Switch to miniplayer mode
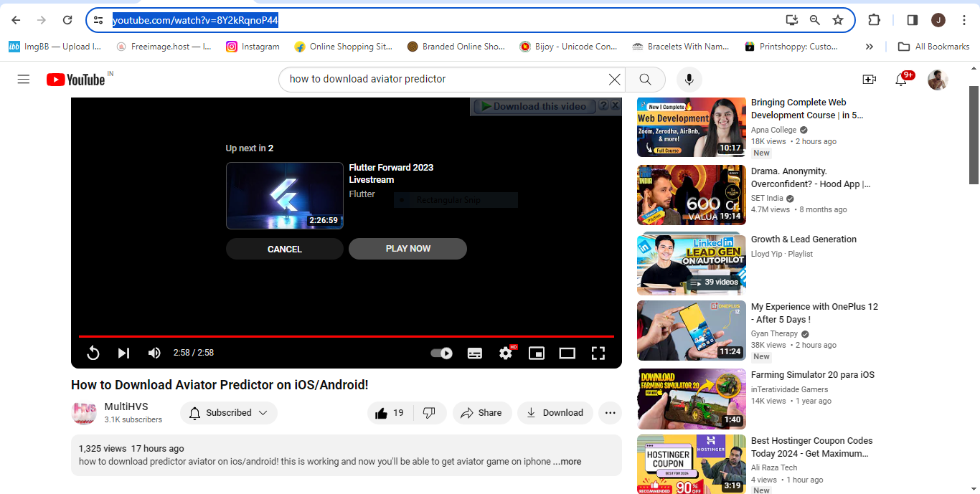 click(537, 353)
